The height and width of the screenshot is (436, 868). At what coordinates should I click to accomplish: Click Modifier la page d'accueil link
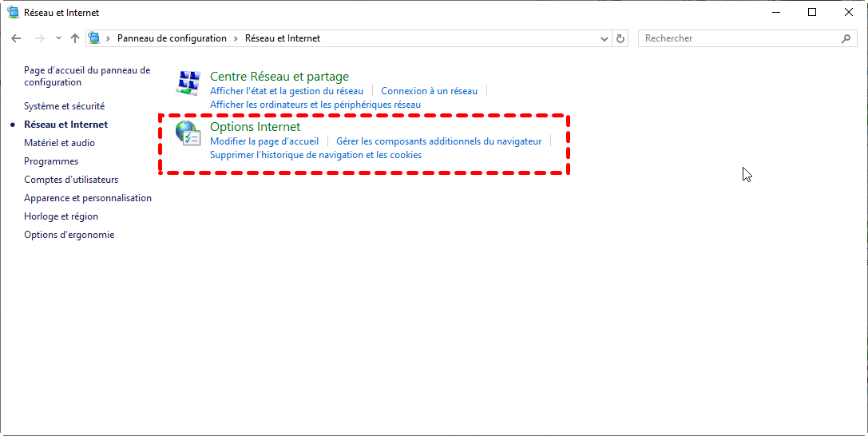tap(264, 141)
